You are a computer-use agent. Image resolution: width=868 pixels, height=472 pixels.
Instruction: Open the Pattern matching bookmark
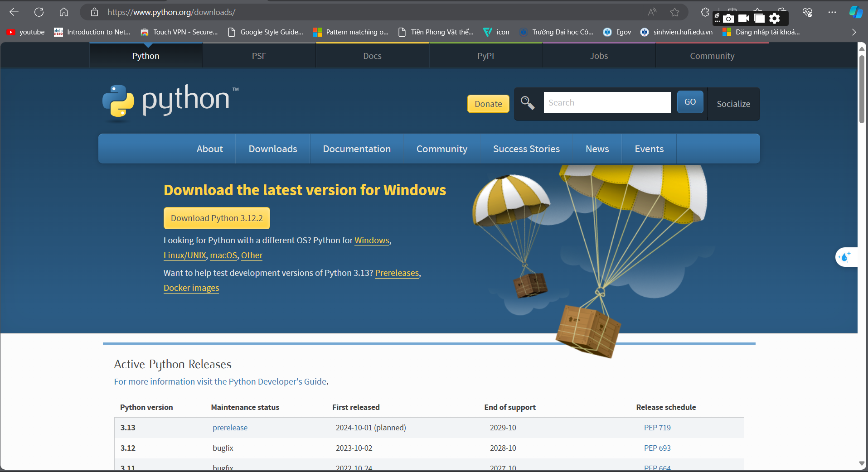click(351, 32)
